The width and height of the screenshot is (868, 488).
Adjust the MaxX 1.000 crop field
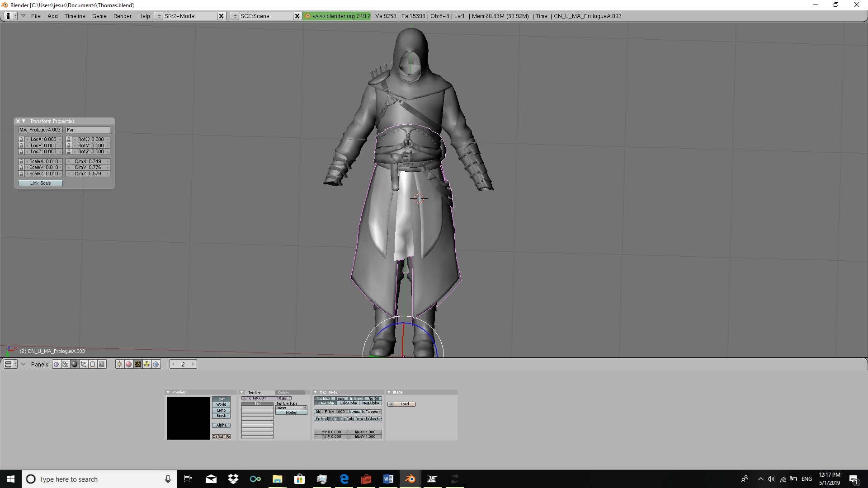(x=365, y=432)
